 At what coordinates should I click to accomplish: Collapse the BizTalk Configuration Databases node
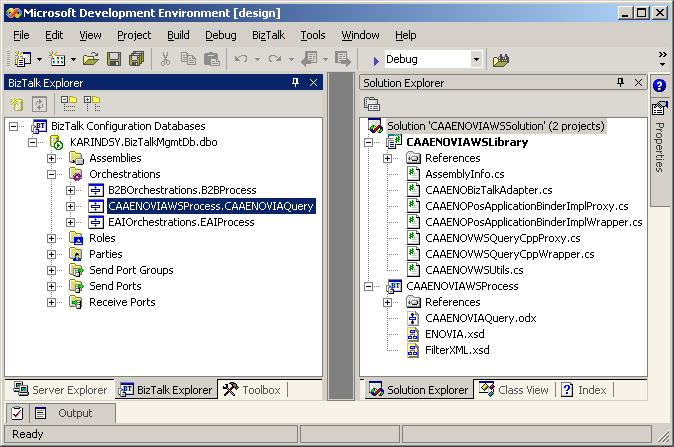tap(14, 126)
